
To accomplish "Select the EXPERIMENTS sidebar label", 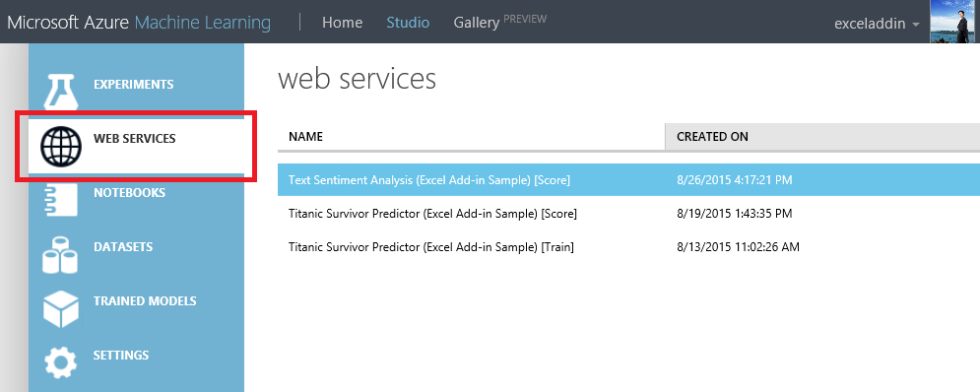I will pos(133,85).
